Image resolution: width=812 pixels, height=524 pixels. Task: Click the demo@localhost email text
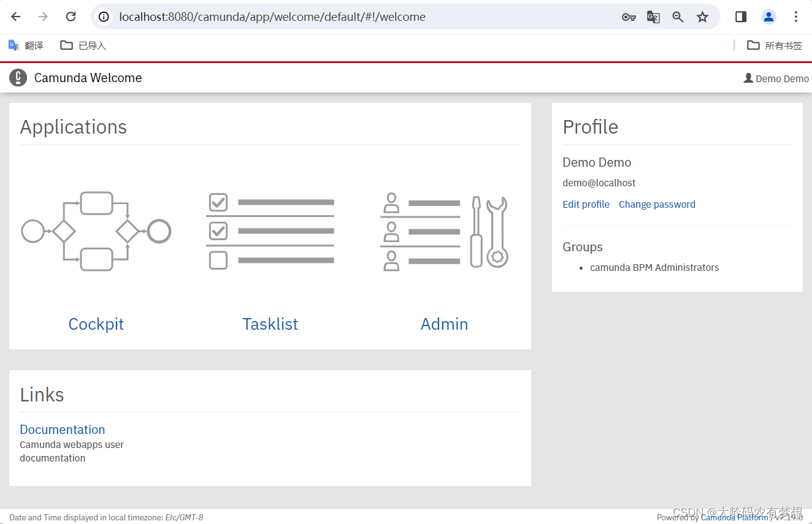(x=599, y=183)
